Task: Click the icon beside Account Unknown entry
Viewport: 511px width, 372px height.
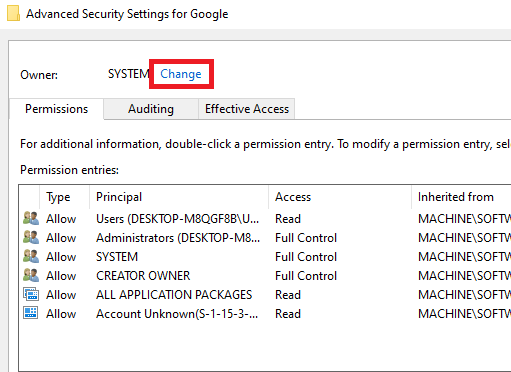Action: (31, 313)
